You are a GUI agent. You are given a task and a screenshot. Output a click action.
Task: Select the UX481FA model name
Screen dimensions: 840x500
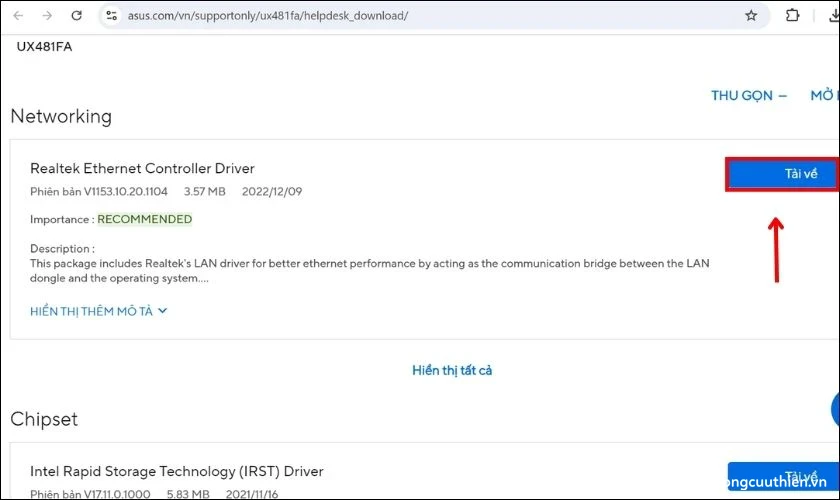click(x=44, y=47)
